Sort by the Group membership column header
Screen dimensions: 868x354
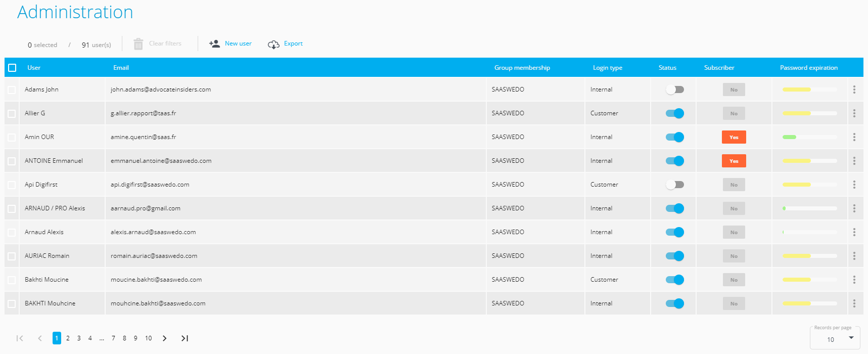coord(522,68)
